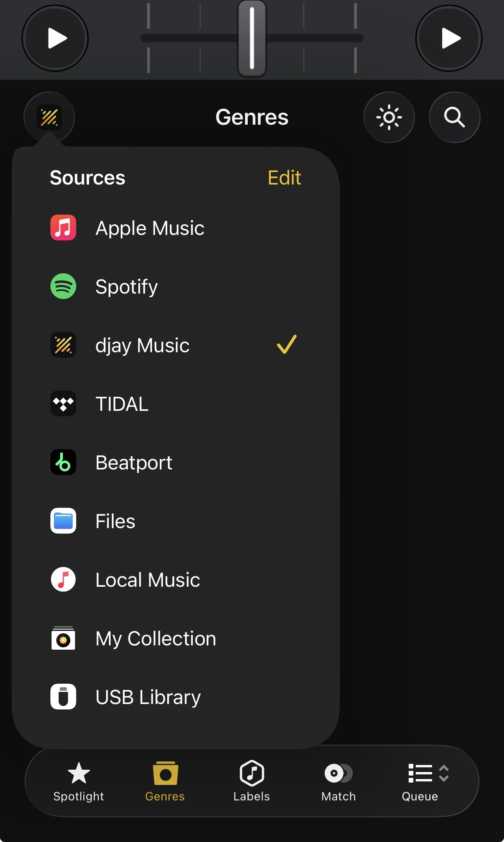Image resolution: width=504 pixels, height=842 pixels.
Task: Click the Beatport logo icon
Action: (x=63, y=462)
